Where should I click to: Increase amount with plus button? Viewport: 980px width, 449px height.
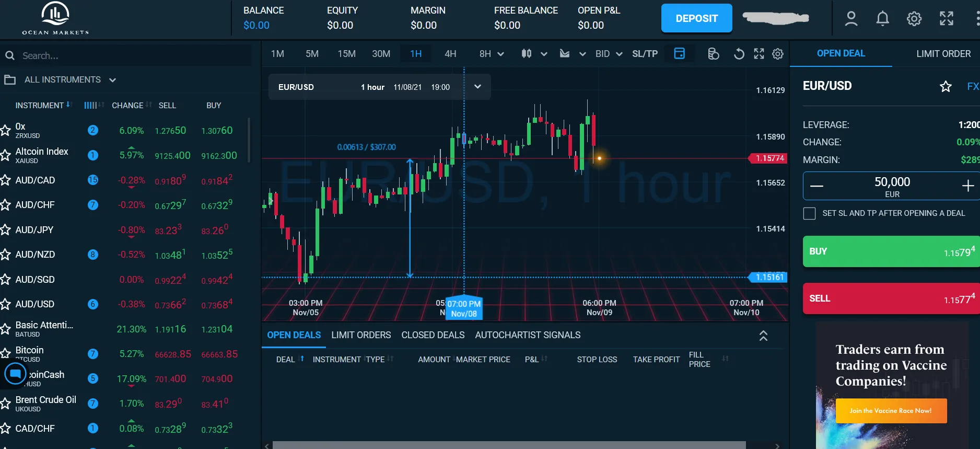[x=967, y=186]
